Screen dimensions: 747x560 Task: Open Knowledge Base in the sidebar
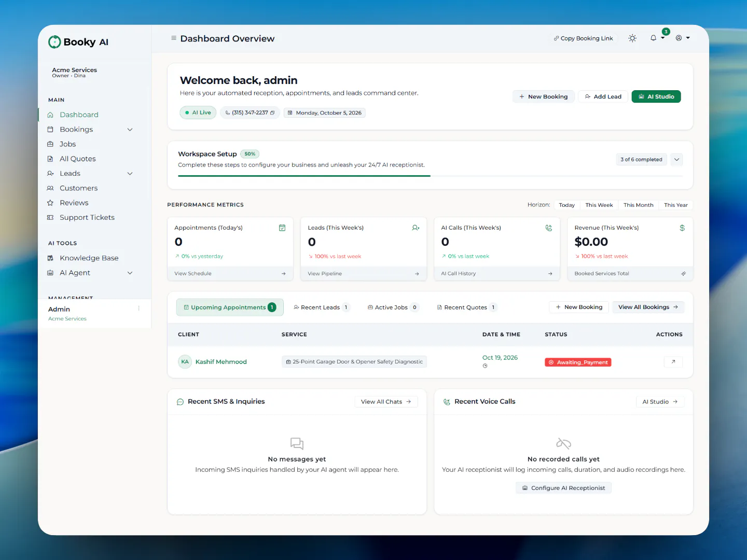click(89, 258)
